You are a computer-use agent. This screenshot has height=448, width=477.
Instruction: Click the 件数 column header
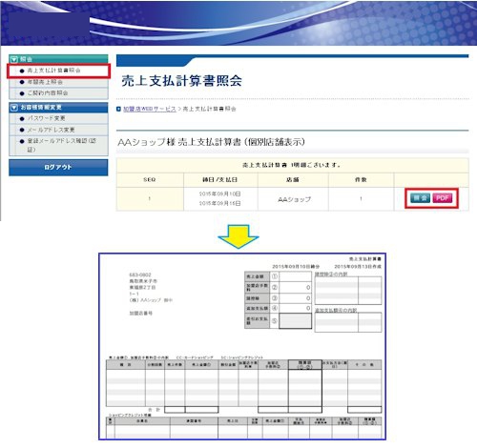pyautogui.click(x=361, y=180)
